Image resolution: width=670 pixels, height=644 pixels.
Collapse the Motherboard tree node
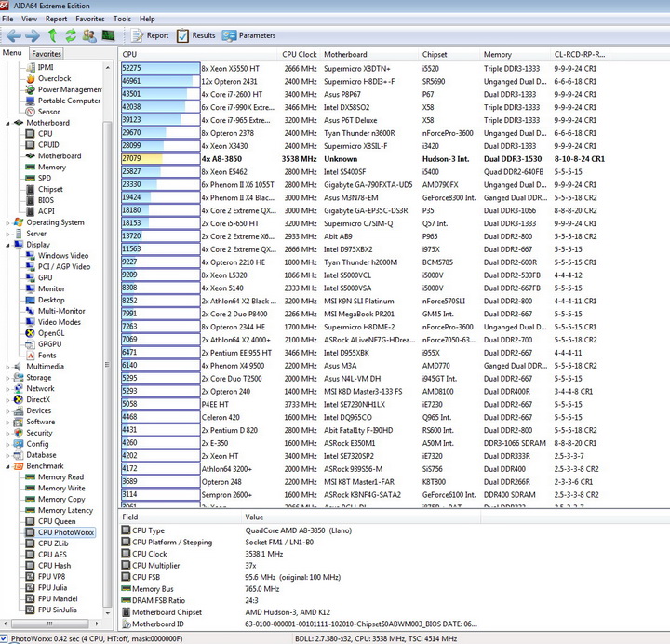tap(7, 123)
